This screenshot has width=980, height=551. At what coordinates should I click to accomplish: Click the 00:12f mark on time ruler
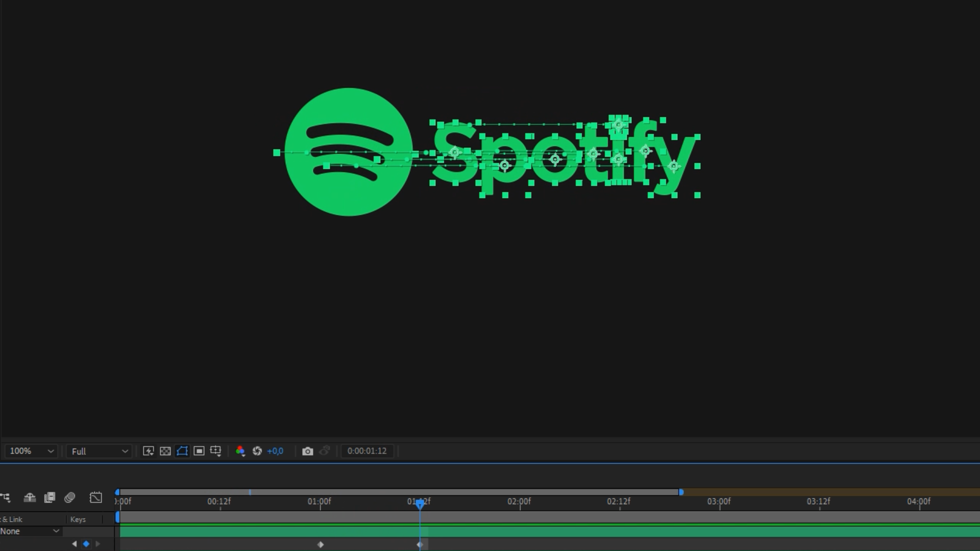(219, 502)
